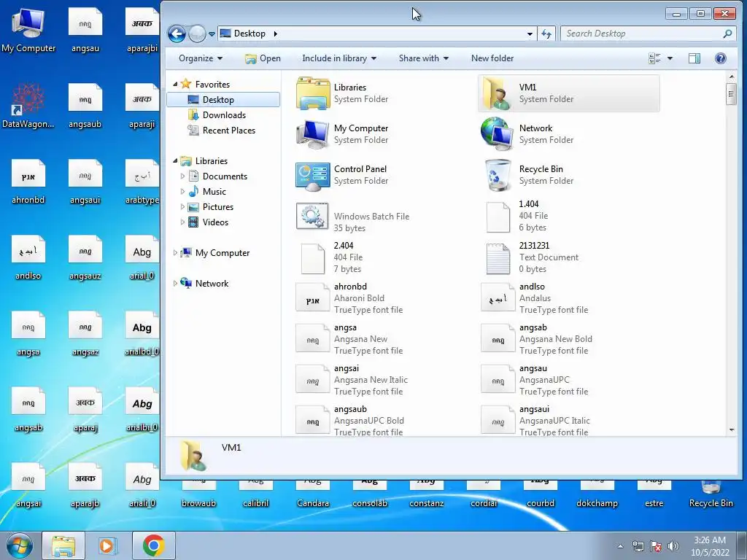This screenshot has height=560, width=747.
Task: Expand Network in navigation pane
Action: pos(175,284)
